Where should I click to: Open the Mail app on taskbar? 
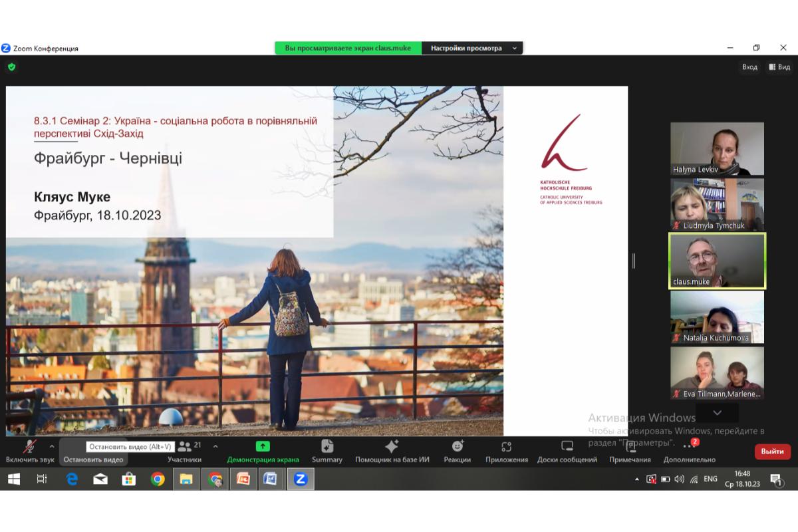pos(100,479)
